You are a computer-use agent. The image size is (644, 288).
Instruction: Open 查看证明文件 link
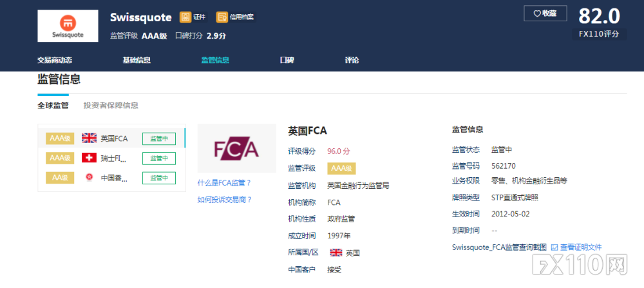click(581, 247)
